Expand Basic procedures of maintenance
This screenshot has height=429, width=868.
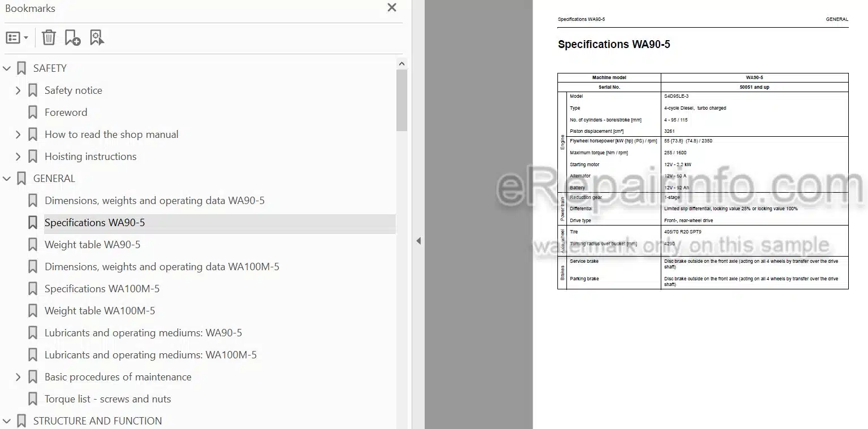(18, 377)
